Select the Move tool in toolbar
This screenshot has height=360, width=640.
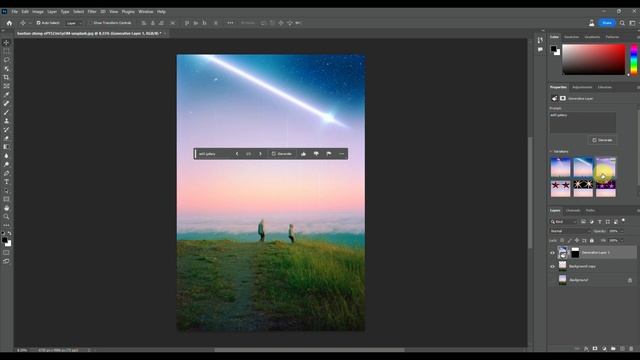click(x=6, y=42)
